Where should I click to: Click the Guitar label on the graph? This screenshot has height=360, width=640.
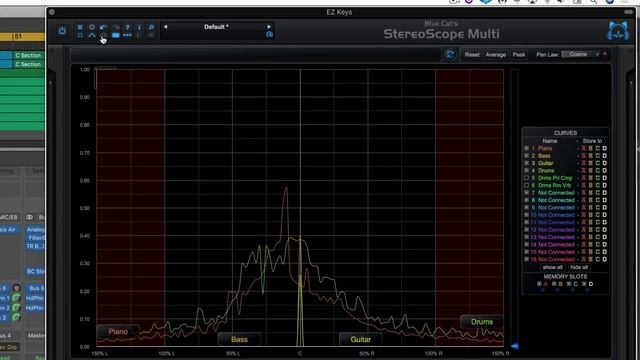tap(361, 340)
